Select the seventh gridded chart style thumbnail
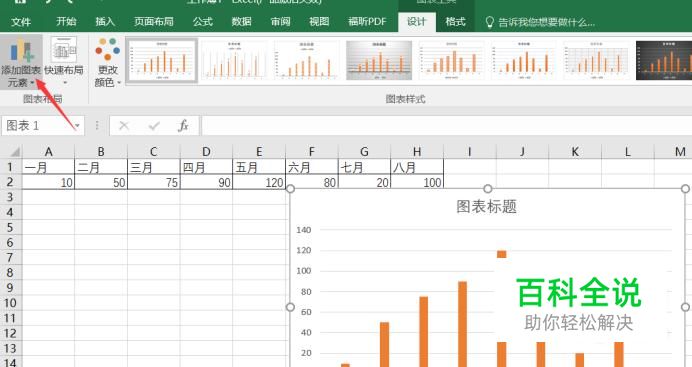Viewport: 692px width, 367px height. click(596, 60)
